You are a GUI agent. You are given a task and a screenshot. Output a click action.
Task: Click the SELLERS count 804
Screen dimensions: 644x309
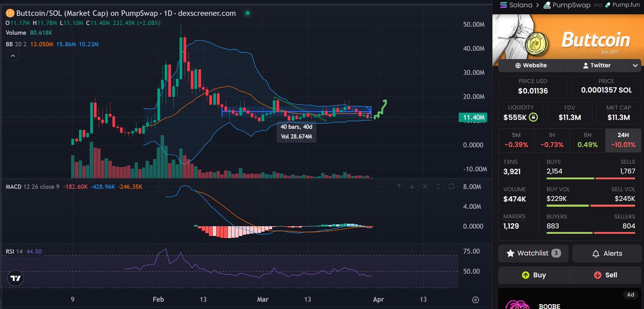tap(628, 226)
